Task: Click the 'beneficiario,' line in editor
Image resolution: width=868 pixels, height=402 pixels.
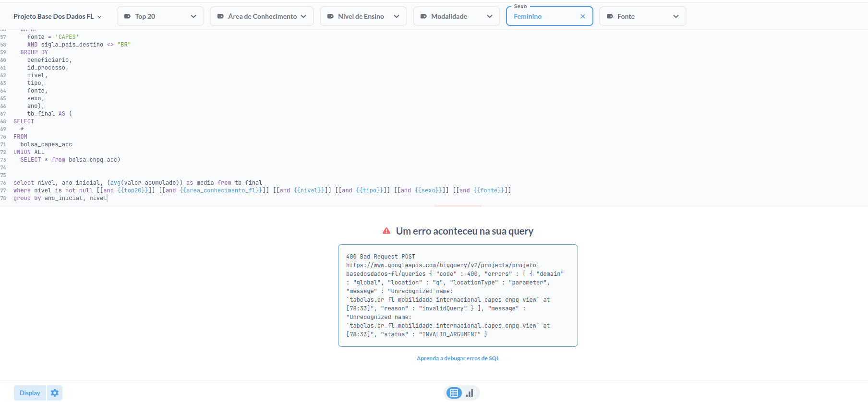Action: [x=49, y=60]
